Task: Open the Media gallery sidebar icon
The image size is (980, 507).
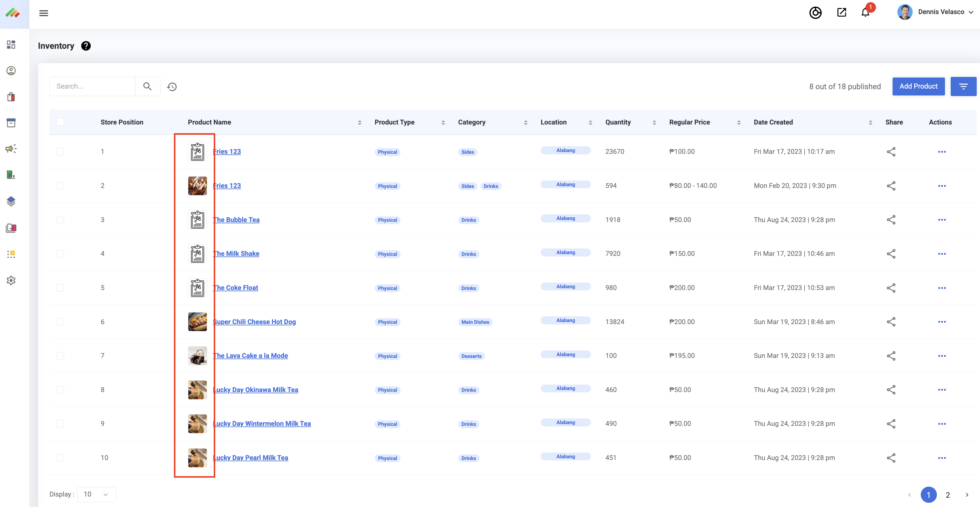Action: coord(11,228)
